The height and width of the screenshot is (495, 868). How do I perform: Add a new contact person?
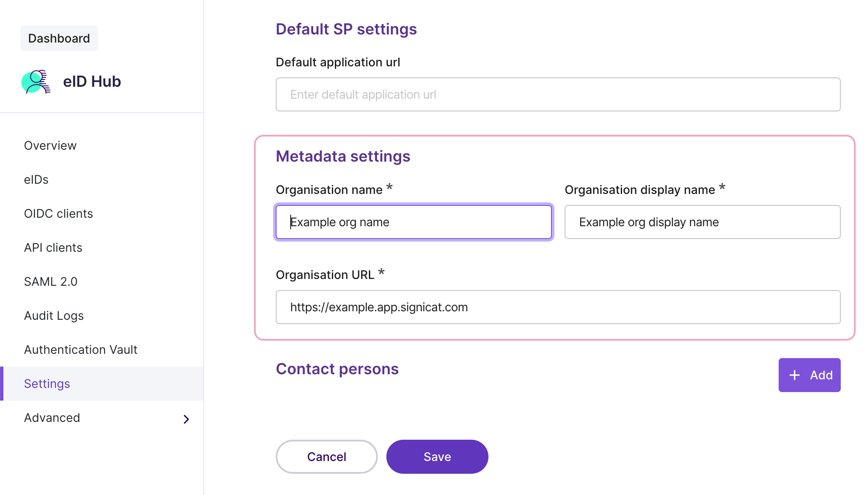pos(809,375)
